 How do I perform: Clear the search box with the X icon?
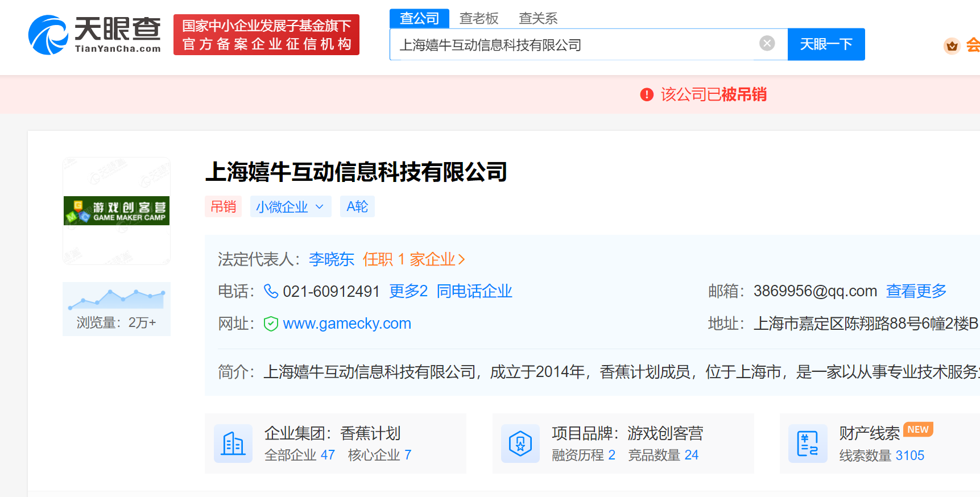tap(767, 43)
